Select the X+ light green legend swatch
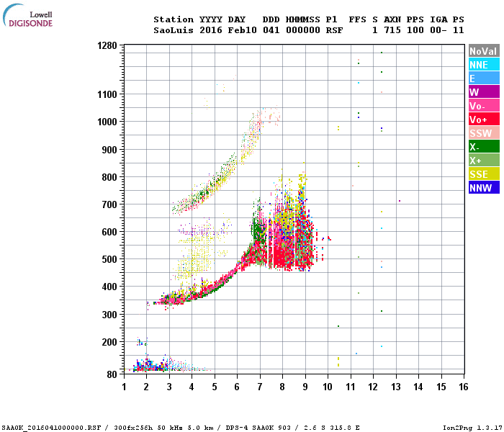The image size is (504, 432). tap(484, 161)
